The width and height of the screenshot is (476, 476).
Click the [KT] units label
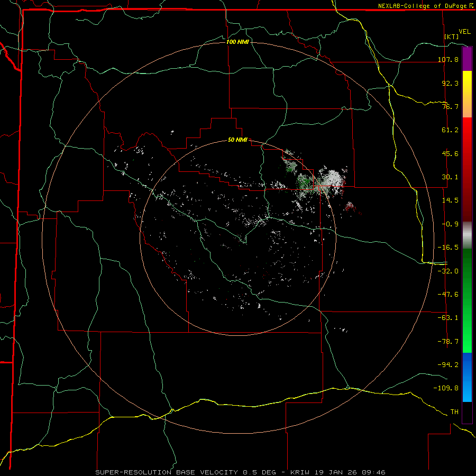pos(452,36)
